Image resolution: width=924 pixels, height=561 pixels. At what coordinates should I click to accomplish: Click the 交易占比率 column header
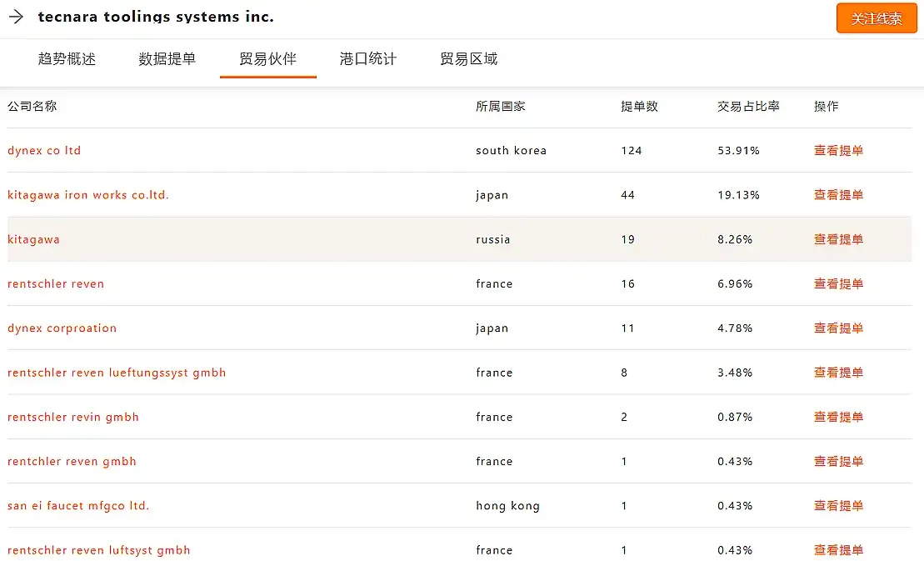coord(748,106)
